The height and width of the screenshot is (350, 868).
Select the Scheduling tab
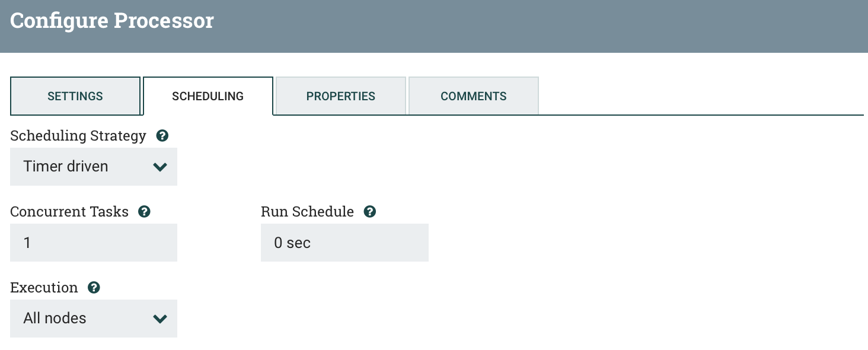pos(208,96)
